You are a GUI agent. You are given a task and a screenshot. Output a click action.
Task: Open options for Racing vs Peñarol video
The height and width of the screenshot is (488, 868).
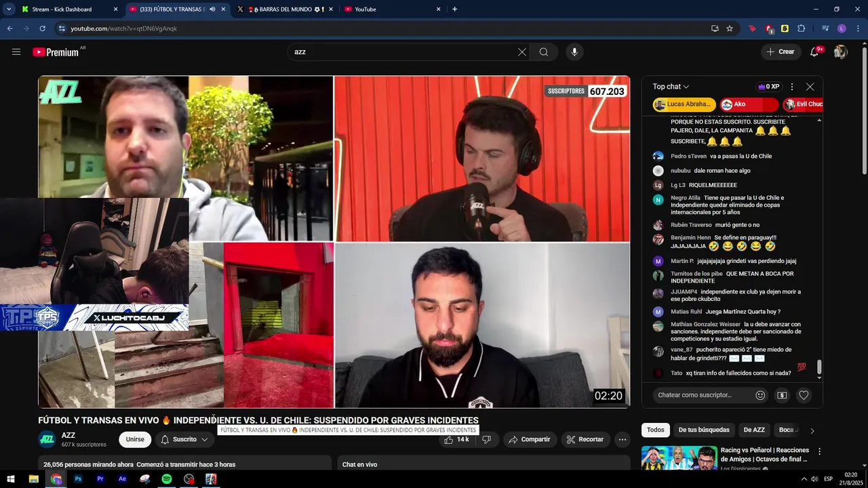point(819,451)
